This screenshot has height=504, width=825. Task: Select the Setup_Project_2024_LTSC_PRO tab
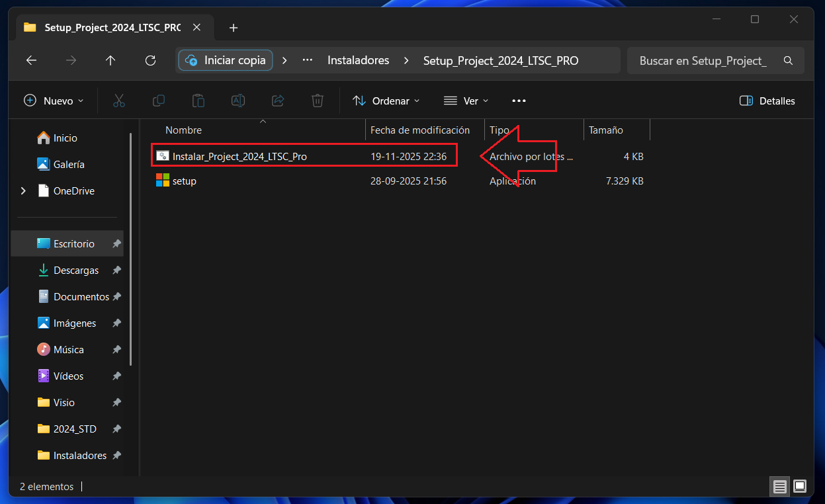coord(114,27)
